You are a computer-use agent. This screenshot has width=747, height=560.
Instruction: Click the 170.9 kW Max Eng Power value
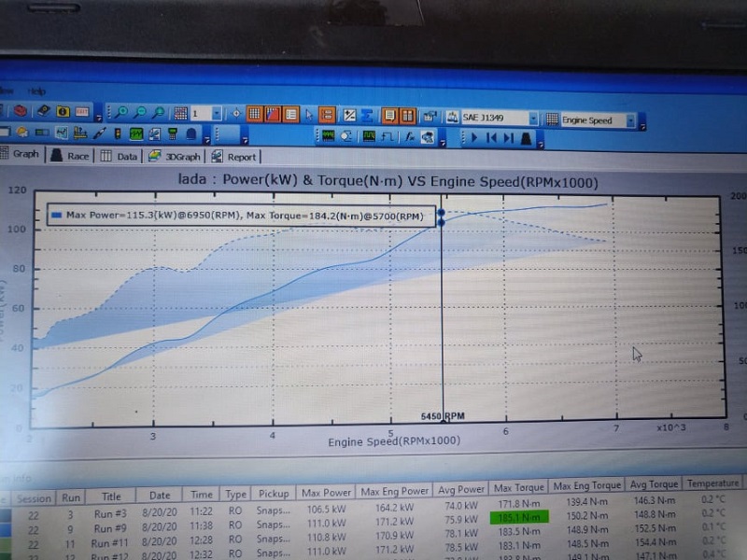pos(394,535)
